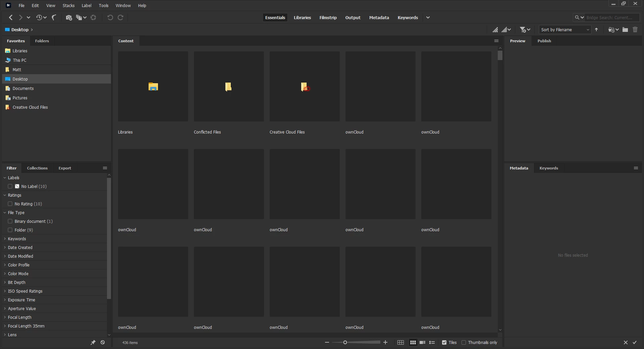Select Creative Cloud Files favorite

click(x=56, y=107)
